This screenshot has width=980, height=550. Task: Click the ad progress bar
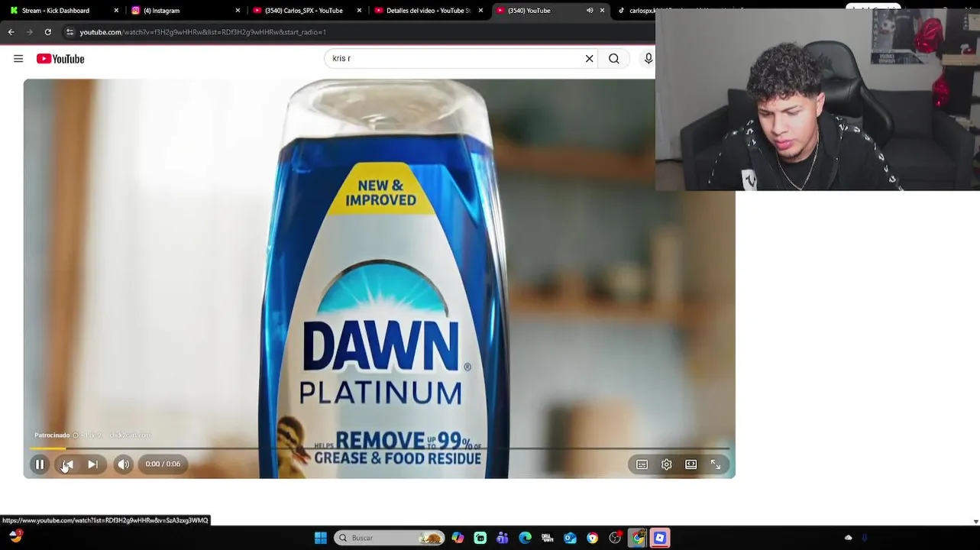click(380, 448)
